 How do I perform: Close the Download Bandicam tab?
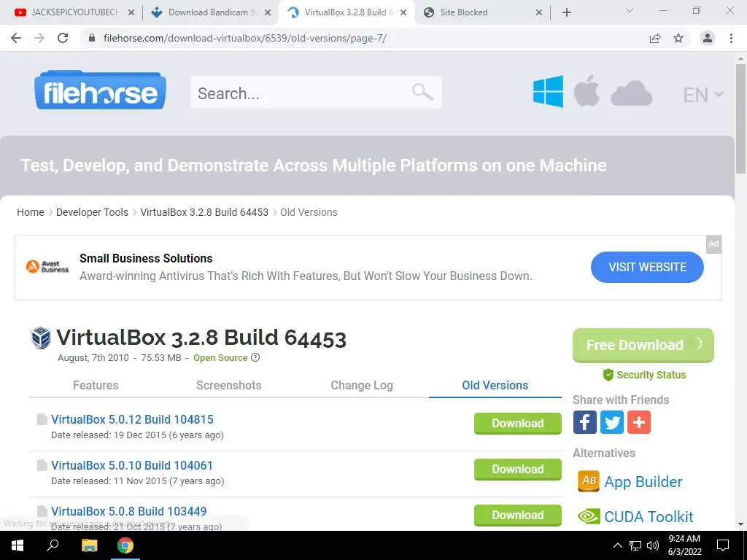[x=268, y=12]
